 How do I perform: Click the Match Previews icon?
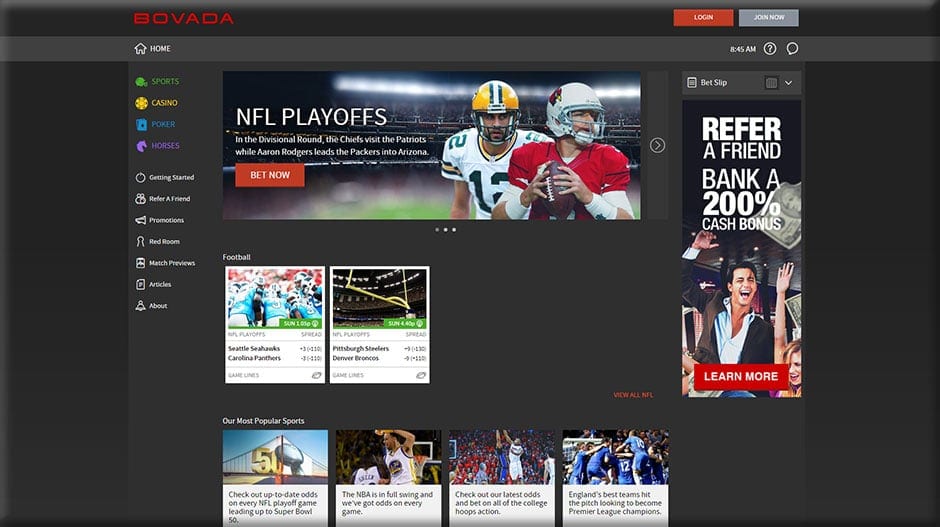(x=140, y=263)
